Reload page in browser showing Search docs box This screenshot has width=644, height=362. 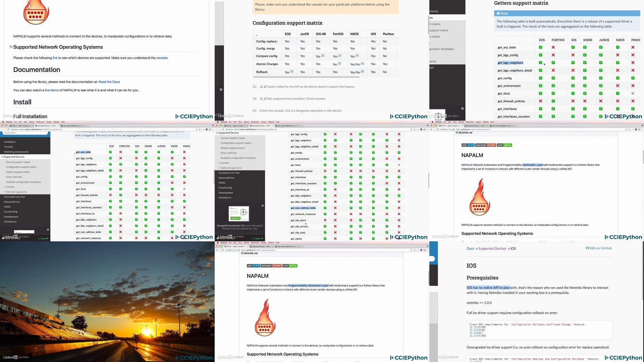8,129
